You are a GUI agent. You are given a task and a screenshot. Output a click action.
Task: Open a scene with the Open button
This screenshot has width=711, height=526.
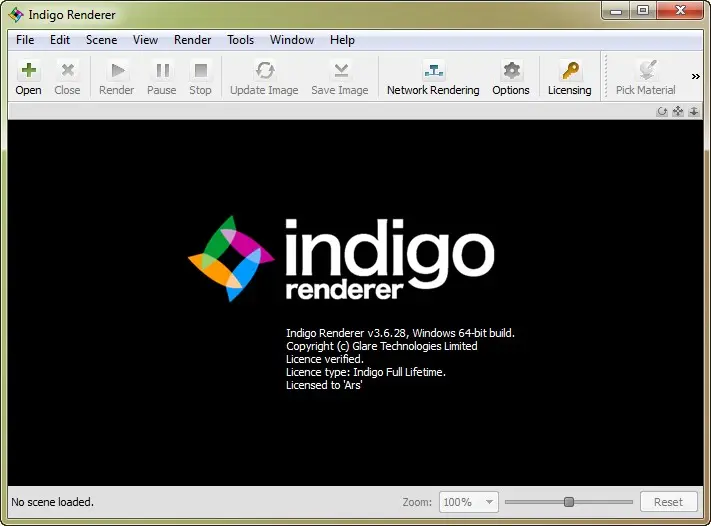28,78
